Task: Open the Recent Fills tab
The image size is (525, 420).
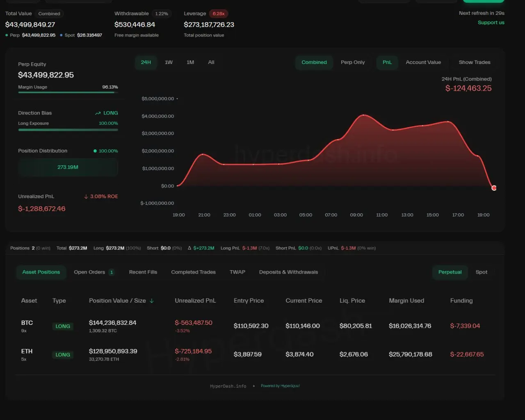Action: point(143,272)
